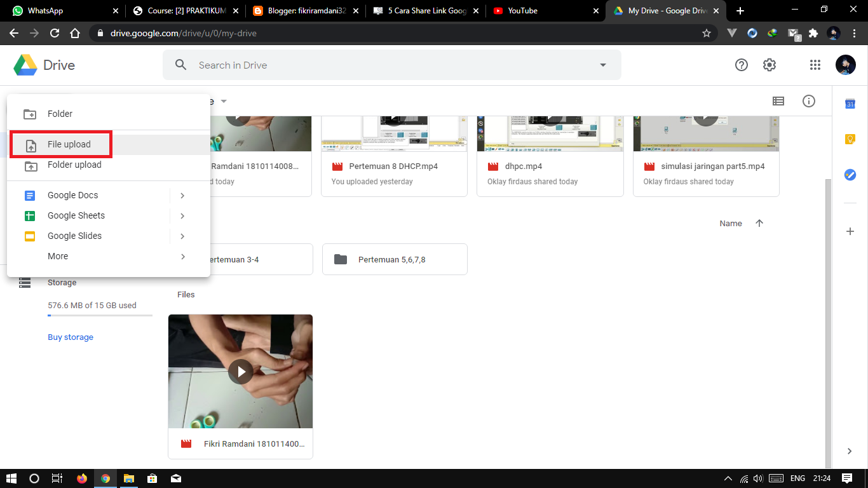Click the Internet Download Manager extension icon
This screenshot has height=488, width=868.
(x=773, y=33)
